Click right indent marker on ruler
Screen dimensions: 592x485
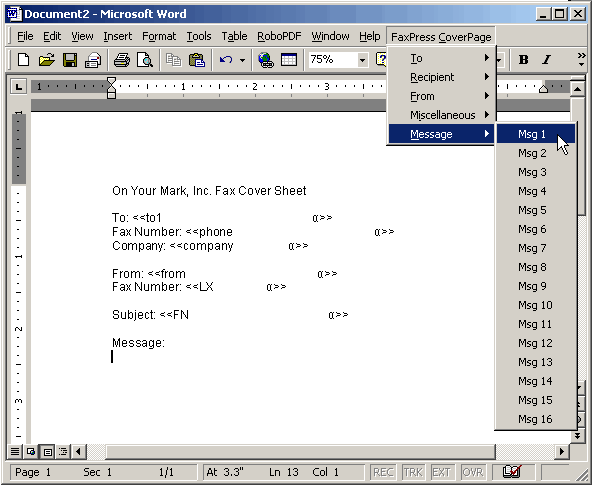click(543, 89)
